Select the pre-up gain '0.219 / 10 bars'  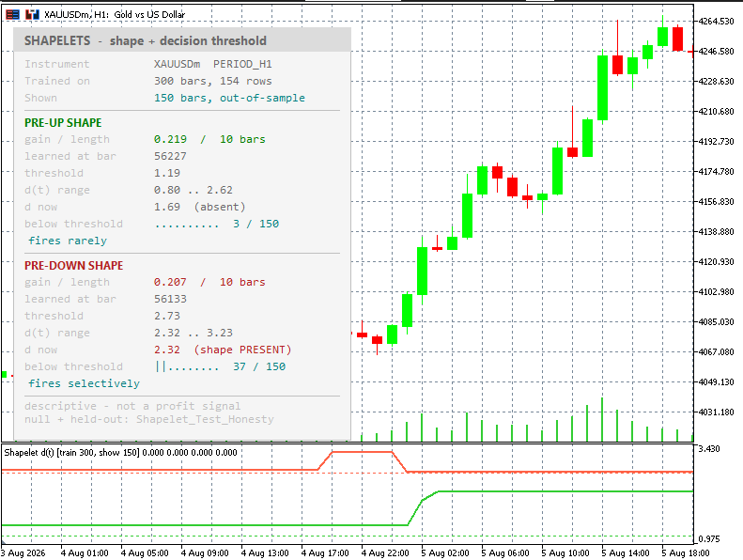209,139
